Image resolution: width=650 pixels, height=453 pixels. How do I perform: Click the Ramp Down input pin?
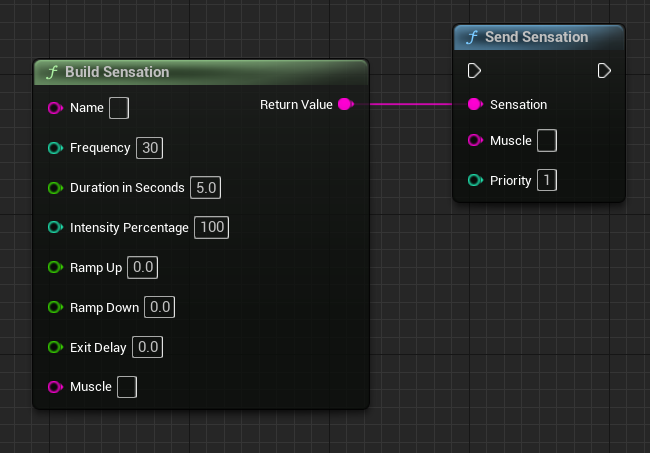click(55, 307)
